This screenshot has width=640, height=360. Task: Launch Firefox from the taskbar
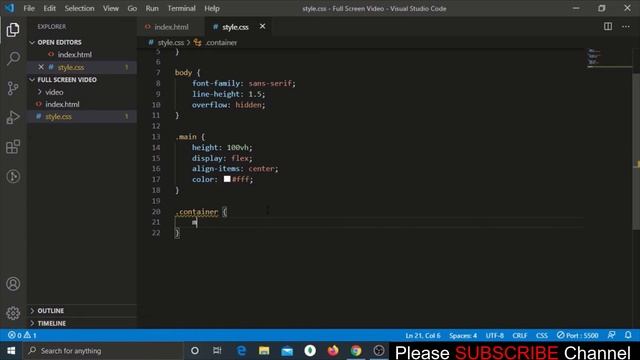(x=333, y=351)
